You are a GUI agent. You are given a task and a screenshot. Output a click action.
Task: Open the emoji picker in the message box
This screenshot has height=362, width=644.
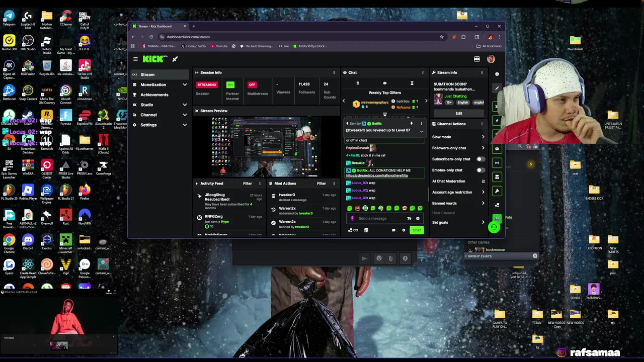[x=418, y=219]
